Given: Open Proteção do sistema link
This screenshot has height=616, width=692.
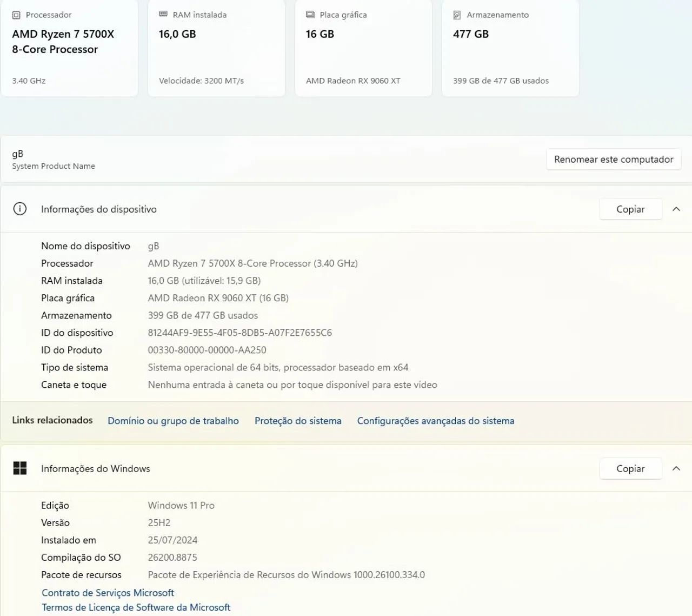Looking at the screenshot, I should (x=298, y=421).
